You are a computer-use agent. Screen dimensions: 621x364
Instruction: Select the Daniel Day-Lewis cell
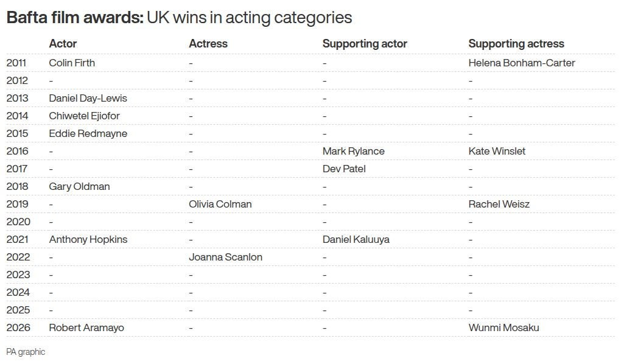tap(88, 98)
